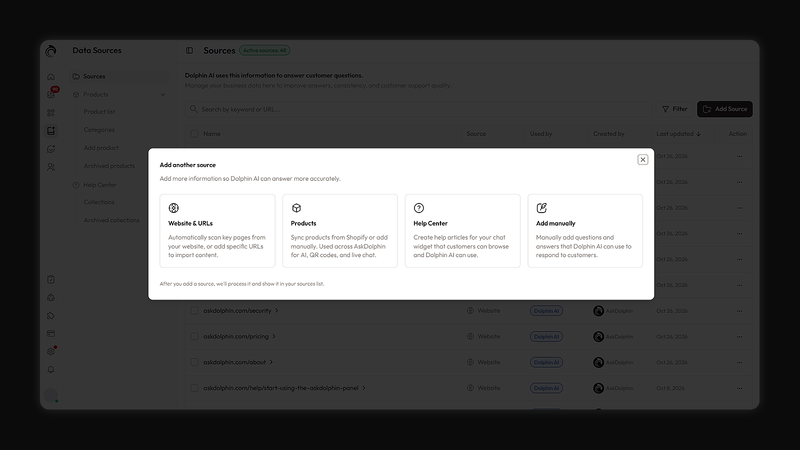The height and width of the screenshot is (450, 800).
Task: Open Help Center in the left menu
Action: pyautogui.click(x=100, y=185)
